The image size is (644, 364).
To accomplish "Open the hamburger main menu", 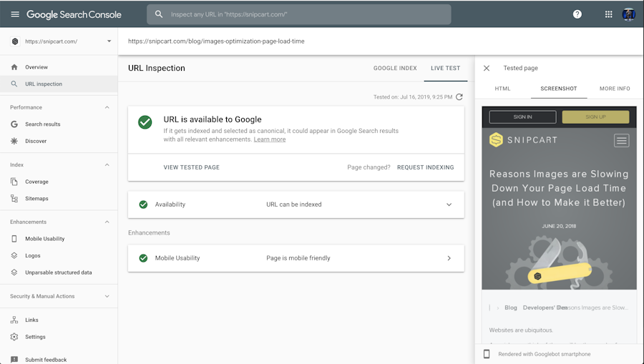I will [15, 14].
